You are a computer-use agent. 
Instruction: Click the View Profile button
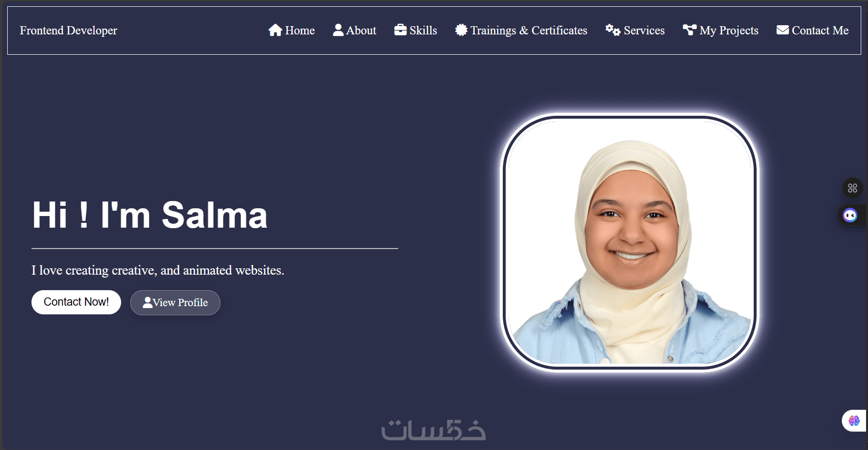coord(175,303)
